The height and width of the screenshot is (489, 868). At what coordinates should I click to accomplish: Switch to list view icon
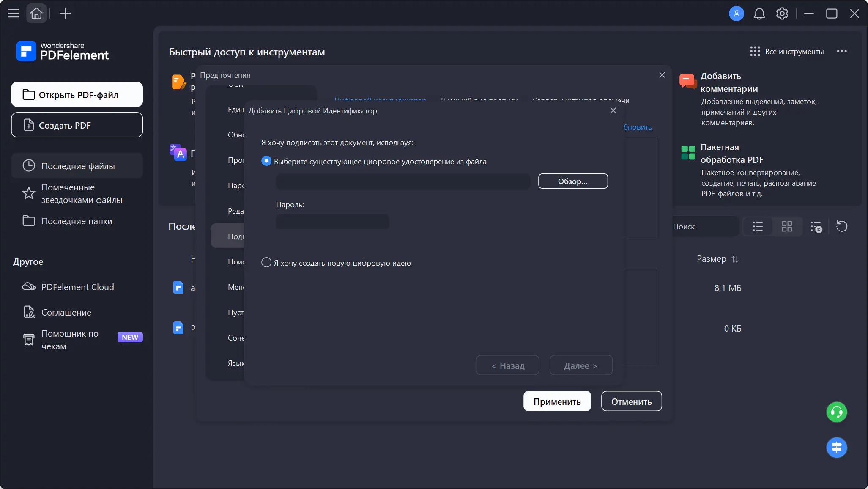pyautogui.click(x=758, y=226)
